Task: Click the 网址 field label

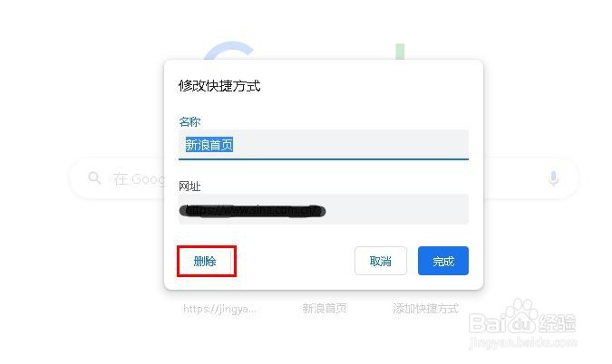Action: tap(189, 187)
